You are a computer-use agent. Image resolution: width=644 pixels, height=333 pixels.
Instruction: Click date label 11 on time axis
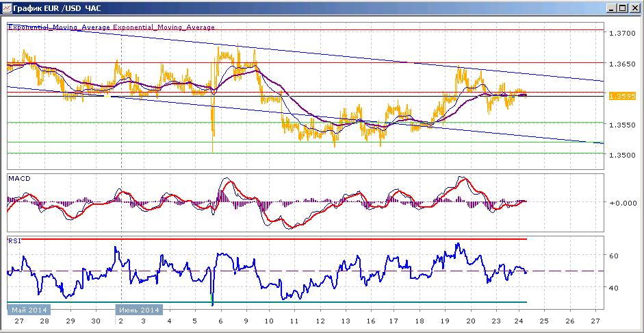294,321
